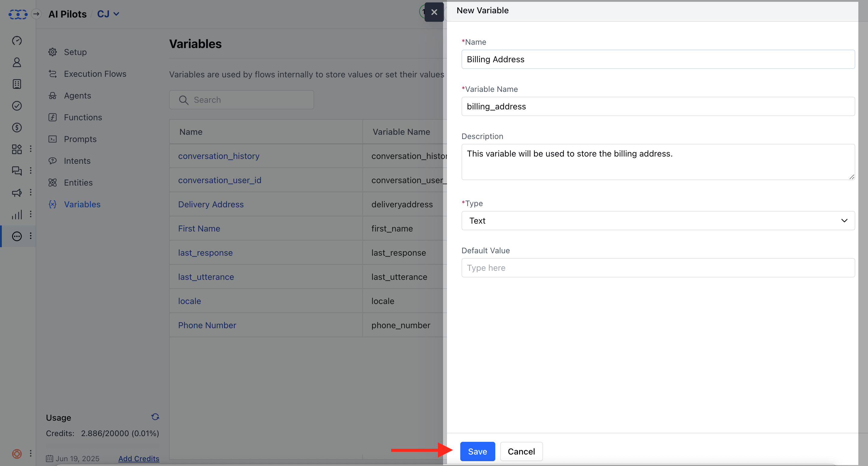Open the dashboard gauge icon in sidebar
This screenshot has width=868, height=466.
click(x=17, y=40)
